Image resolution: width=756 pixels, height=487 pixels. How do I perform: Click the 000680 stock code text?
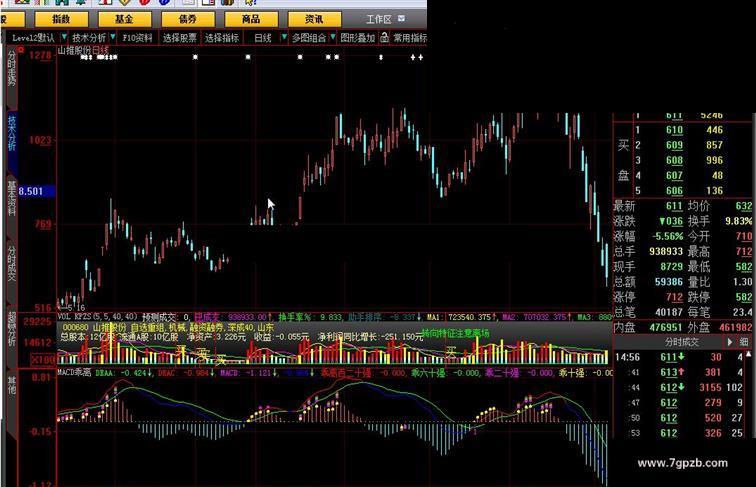[x=75, y=328]
